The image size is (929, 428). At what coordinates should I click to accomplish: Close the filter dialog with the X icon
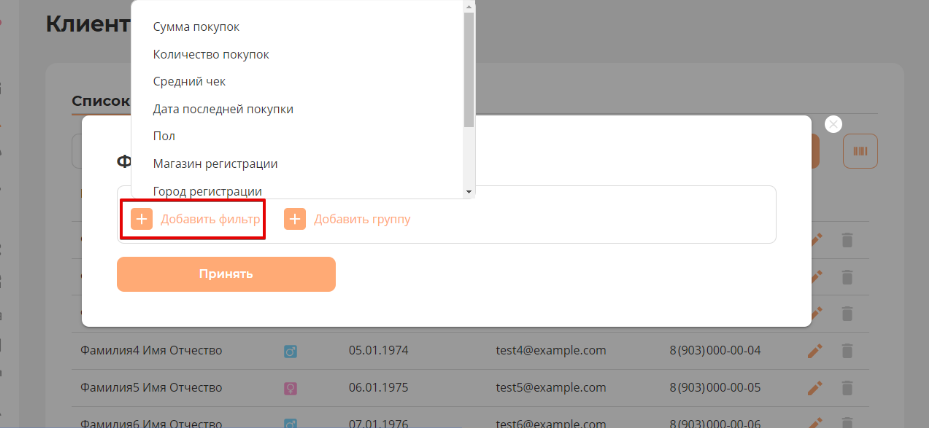coord(833,124)
